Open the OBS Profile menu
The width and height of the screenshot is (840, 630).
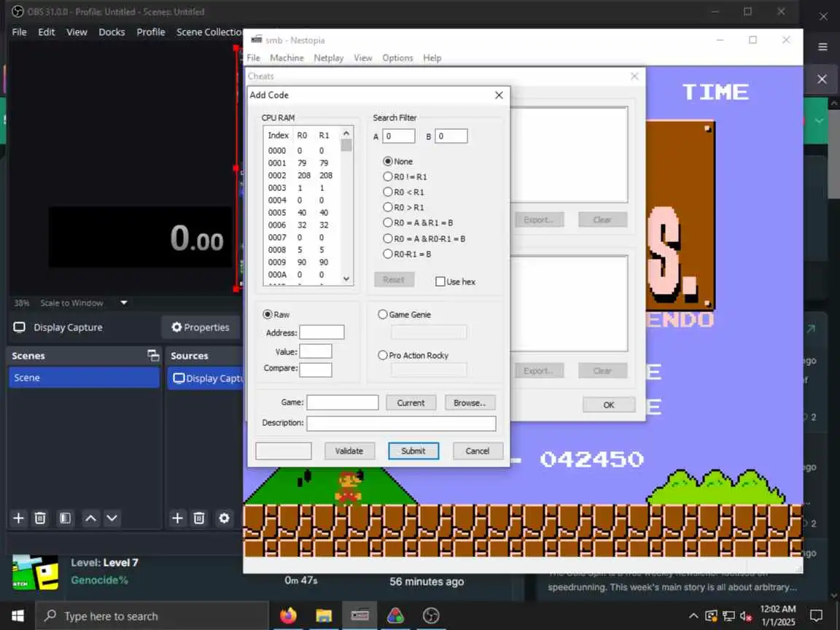[150, 32]
